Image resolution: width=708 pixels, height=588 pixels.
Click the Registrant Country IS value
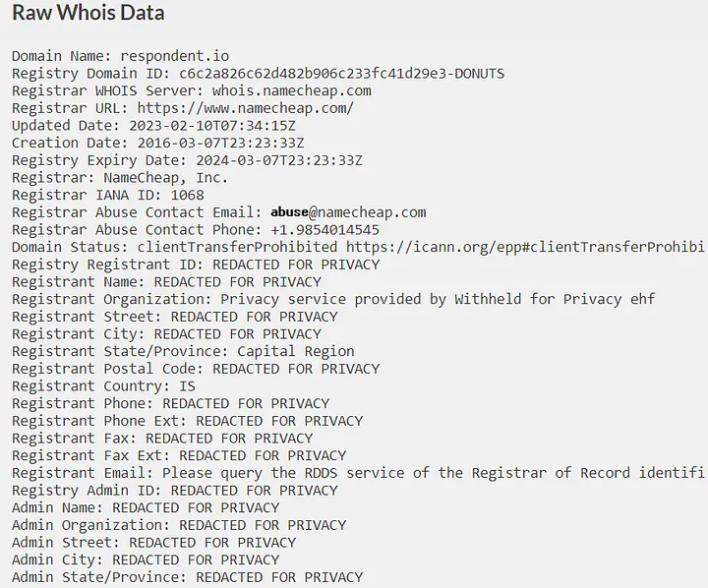pos(188,386)
